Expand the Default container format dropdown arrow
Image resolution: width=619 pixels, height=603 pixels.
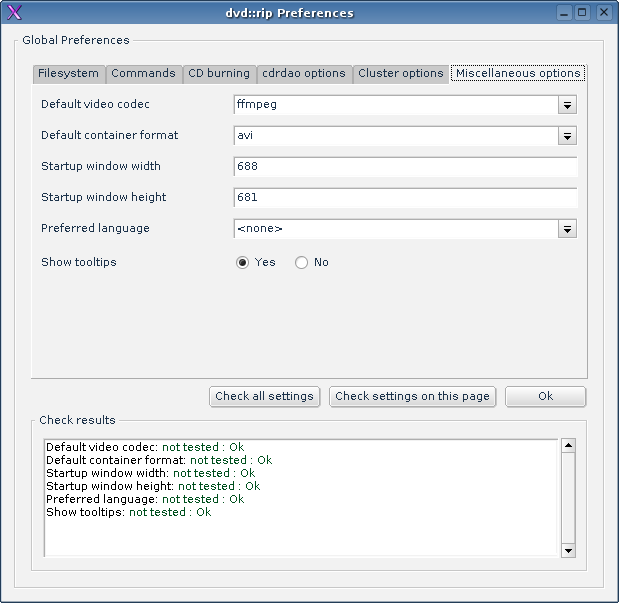pos(567,136)
